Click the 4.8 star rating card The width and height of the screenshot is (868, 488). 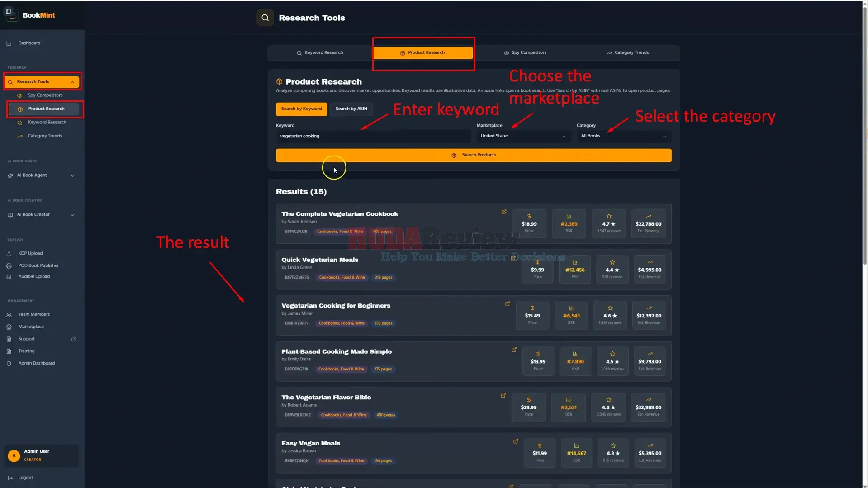click(x=608, y=407)
